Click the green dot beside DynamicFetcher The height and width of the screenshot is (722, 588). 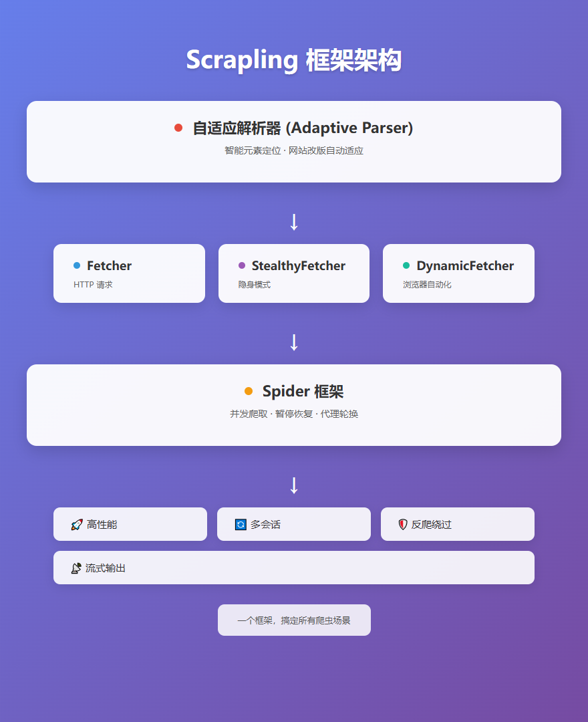(x=406, y=265)
